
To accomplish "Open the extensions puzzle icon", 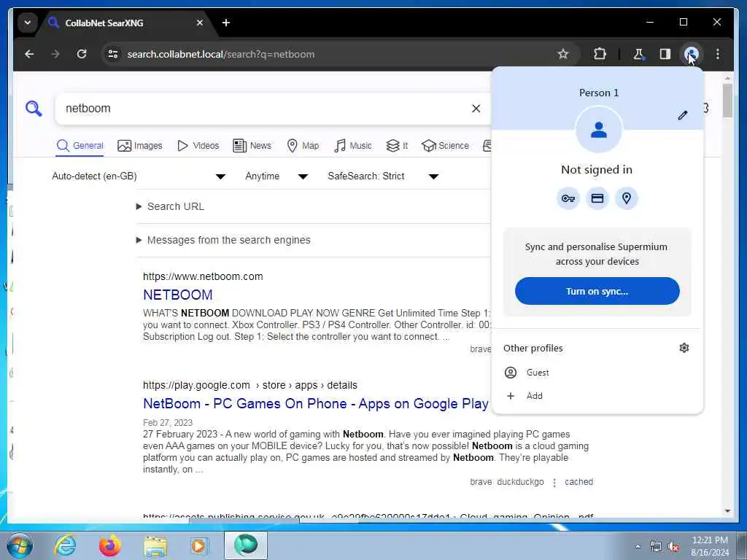I will [x=600, y=54].
